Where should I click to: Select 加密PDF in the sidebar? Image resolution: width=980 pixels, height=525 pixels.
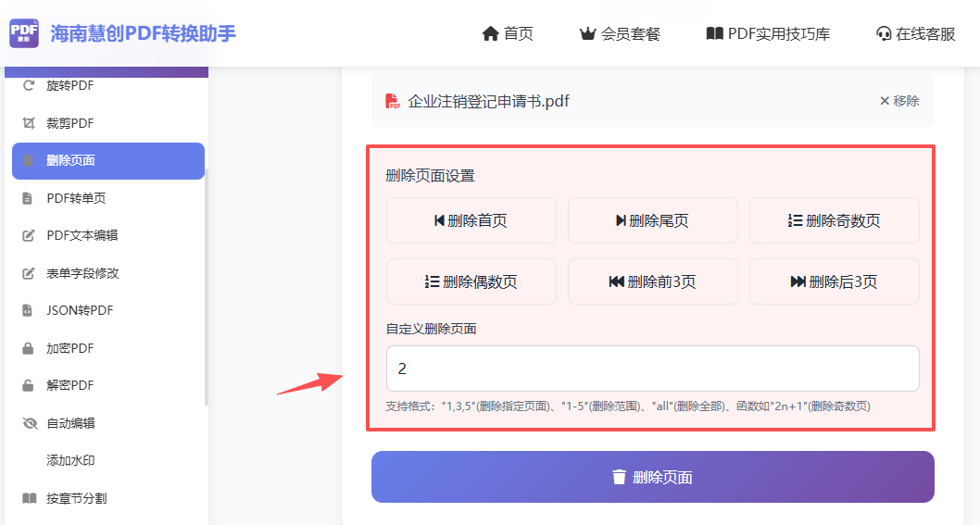click(x=108, y=348)
